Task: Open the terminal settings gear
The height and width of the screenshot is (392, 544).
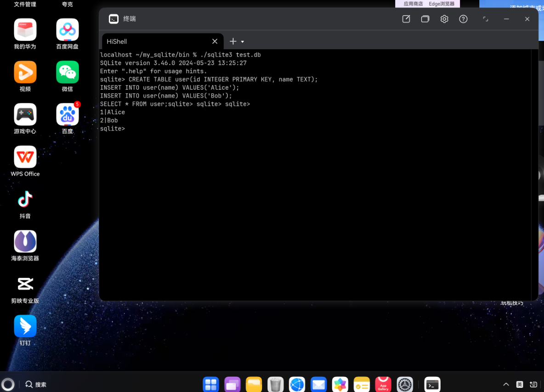Action: (444, 19)
